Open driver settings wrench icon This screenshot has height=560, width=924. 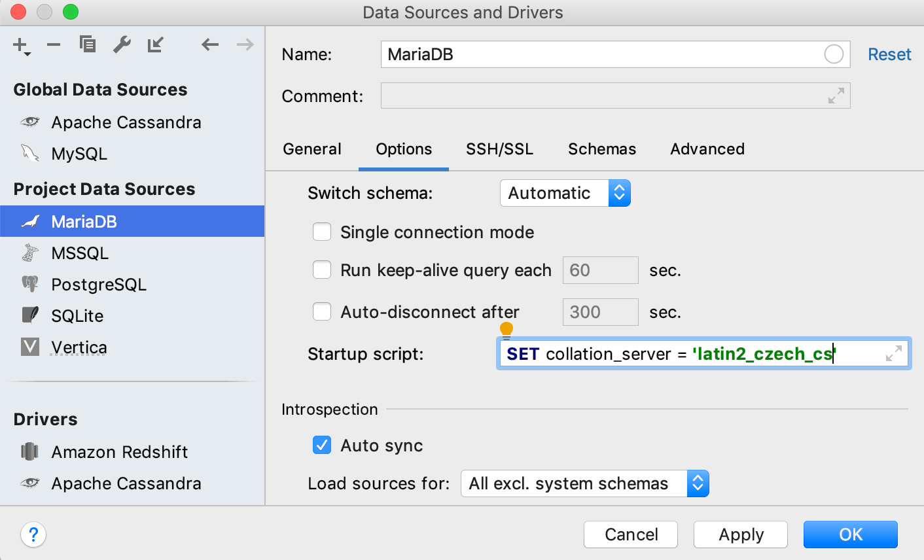tap(122, 44)
